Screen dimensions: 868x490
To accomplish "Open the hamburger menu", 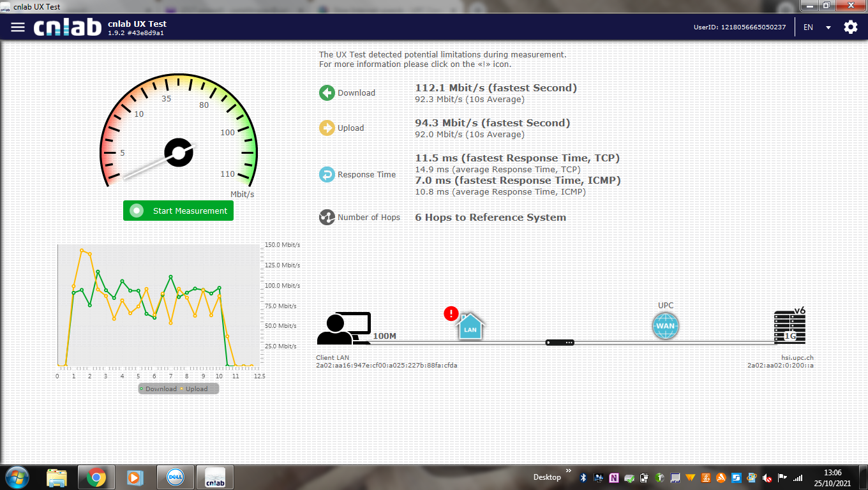I will point(18,27).
